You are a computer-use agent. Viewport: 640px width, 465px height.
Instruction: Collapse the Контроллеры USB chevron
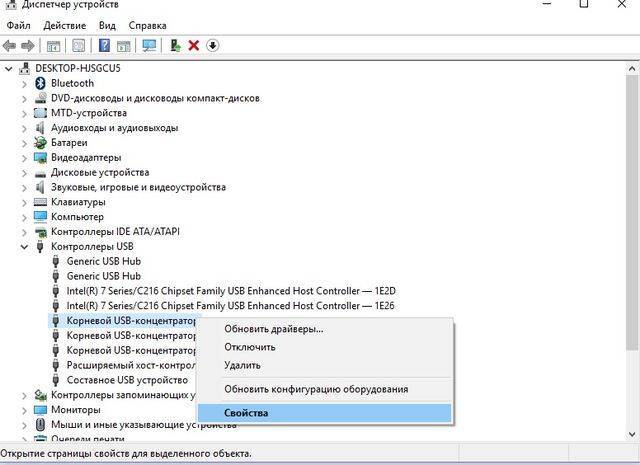[x=24, y=247]
